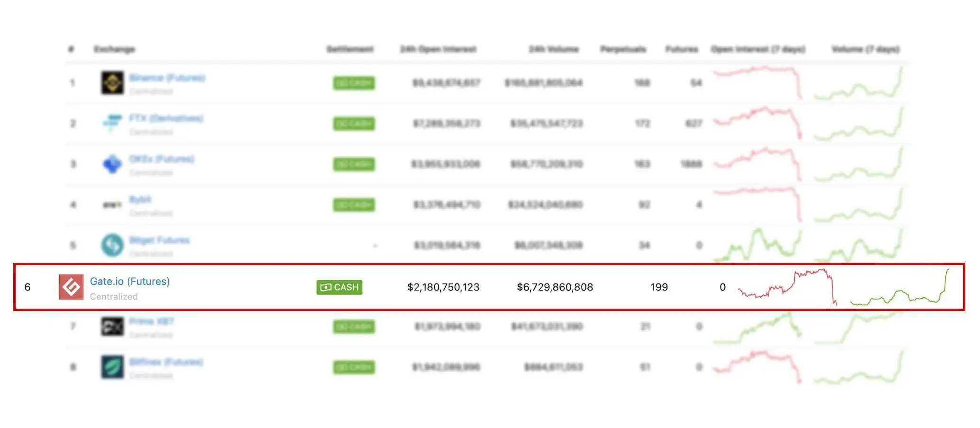Image resolution: width=980 pixels, height=428 pixels.
Task: Click the Bitfinex green leaf logo
Action: pyautogui.click(x=112, y=367)
